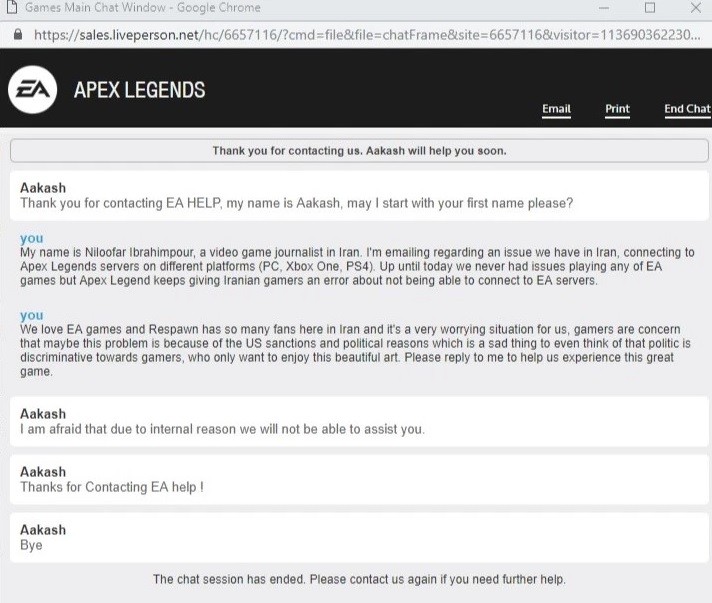This screenshot has width=712, height=603.
Task: Click Aakash's 'Bye' message
Action: pos(359,538)
